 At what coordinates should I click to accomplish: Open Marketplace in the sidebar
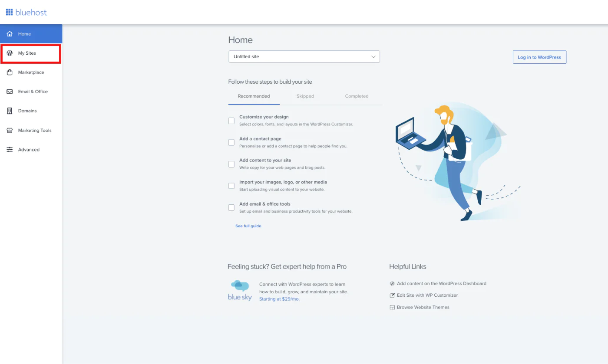pos(31,72)
